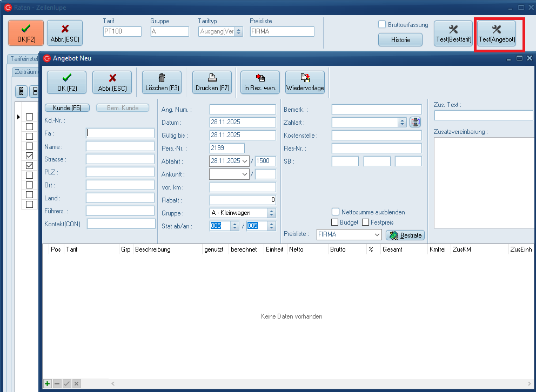Open the Wiedervorlage function
536x392 pixels.
click(x=305, y=83)
